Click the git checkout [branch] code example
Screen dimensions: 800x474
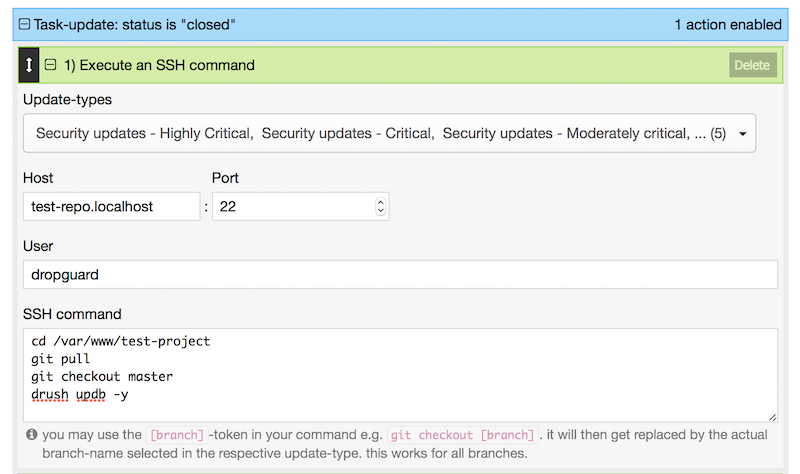point(461,434)
